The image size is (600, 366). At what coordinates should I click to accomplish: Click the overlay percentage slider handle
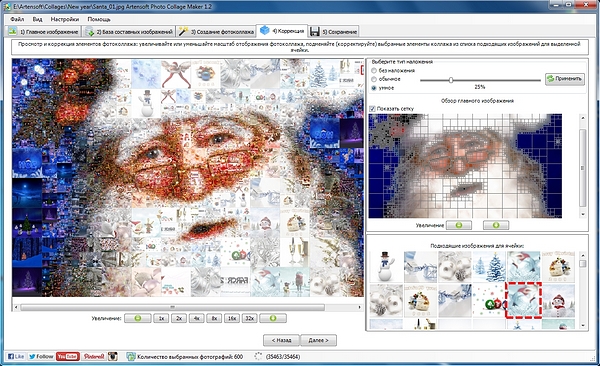(x=451, y=80)
